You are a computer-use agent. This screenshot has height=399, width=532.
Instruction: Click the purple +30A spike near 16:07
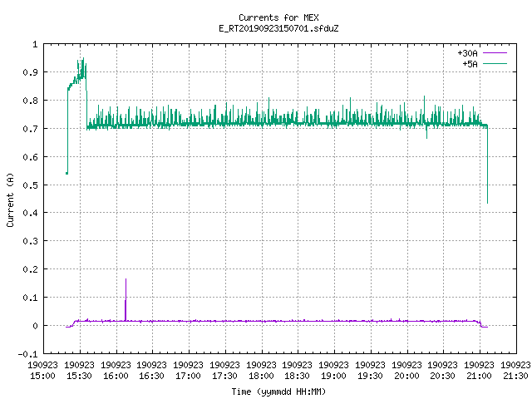click(126, 299)
